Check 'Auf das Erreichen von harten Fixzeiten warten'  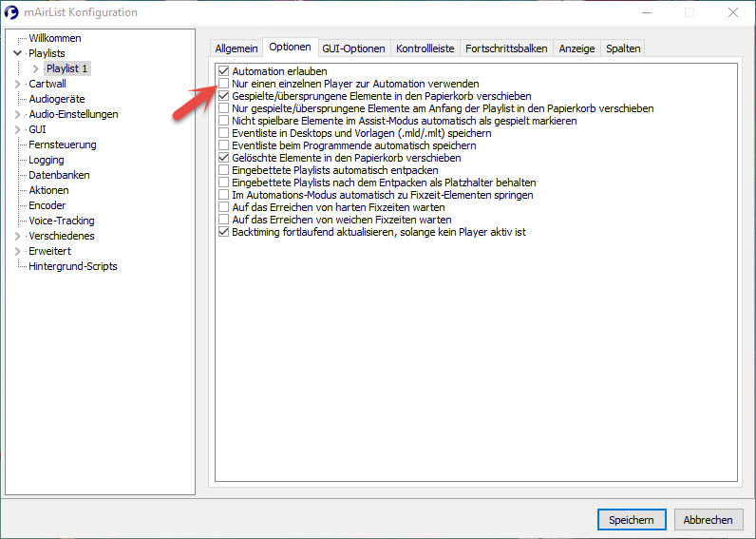(x=223, y=207)
